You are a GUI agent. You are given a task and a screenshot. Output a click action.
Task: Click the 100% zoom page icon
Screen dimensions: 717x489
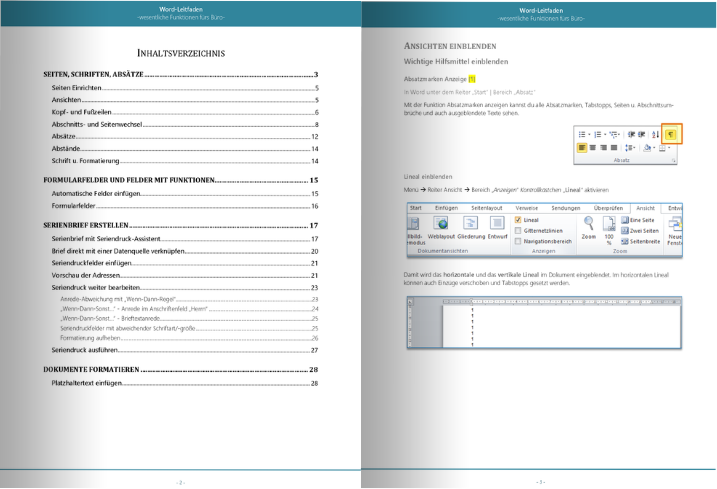(609, 224)
